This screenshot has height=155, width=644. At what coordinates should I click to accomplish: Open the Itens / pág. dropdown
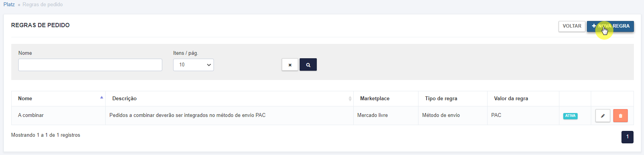click(x=193, y=65)
